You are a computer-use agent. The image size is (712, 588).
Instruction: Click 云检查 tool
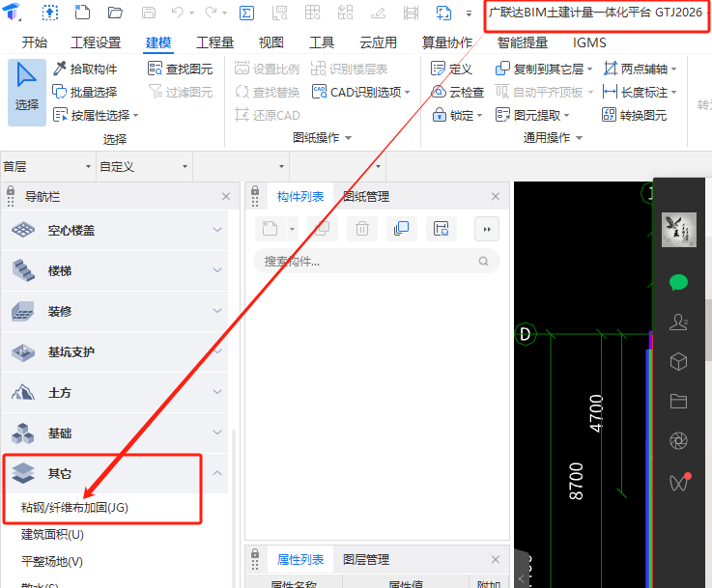457,92
